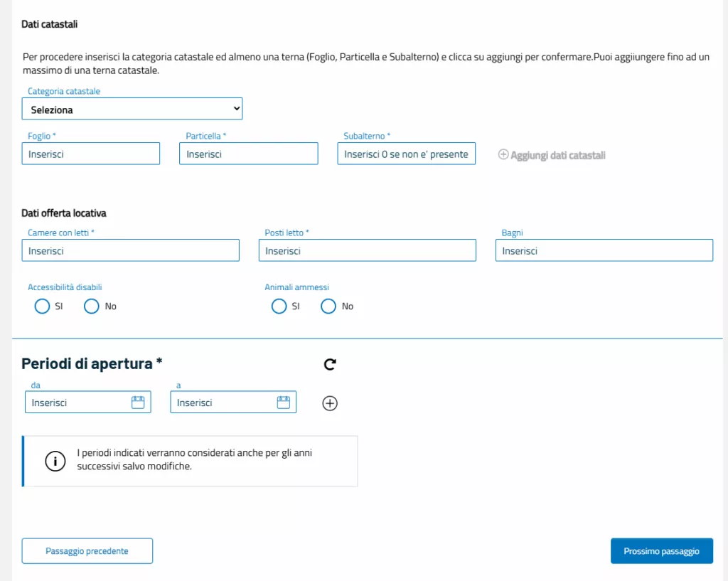Click the Camere con letti field

tap(130, 250)
